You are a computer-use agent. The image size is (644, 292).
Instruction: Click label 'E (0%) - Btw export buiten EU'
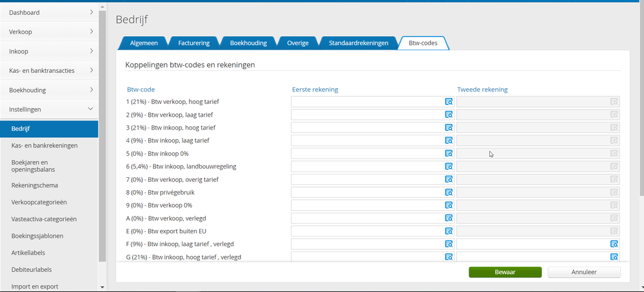(166, 231)
